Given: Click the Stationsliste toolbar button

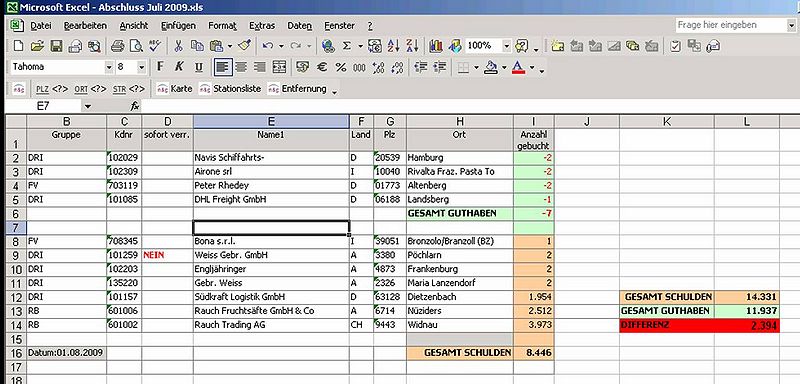Looking at the screenshot, I should click(230, 89).
